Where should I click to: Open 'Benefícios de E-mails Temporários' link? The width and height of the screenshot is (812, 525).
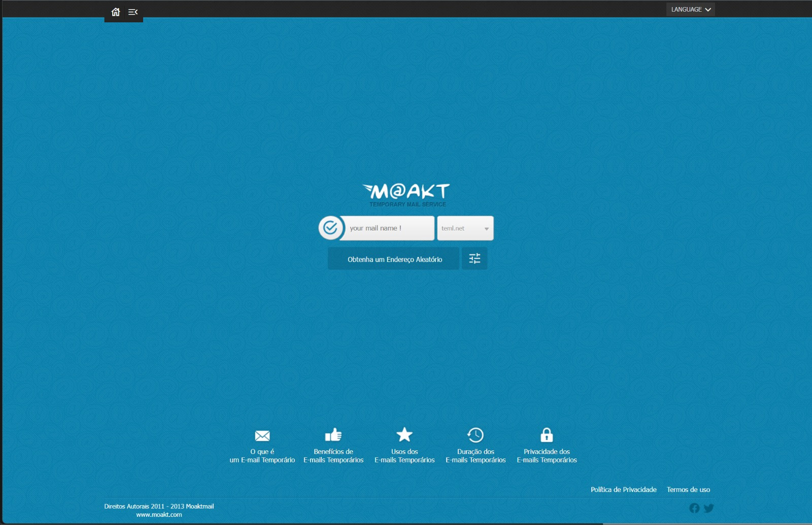click(x=333, y=456)
